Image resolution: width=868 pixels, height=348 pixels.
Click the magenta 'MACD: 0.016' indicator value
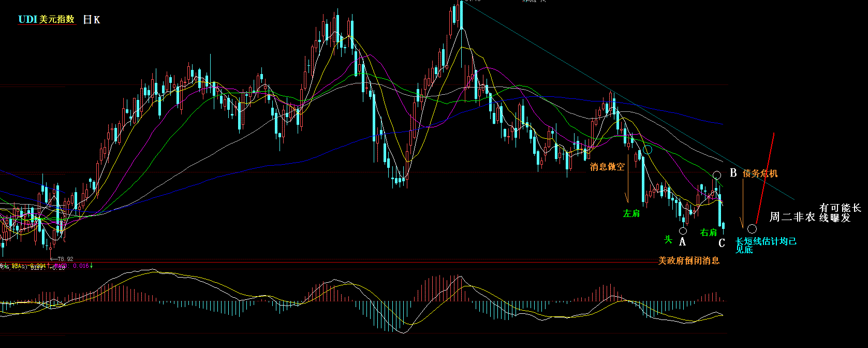tap(71, 266)
